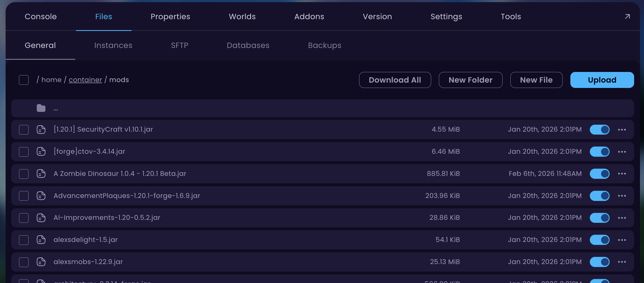The height and width of the screenshot is (283, 644).
Task: Tick the select-all checkbox beside the path
Action: click(24, 80)
